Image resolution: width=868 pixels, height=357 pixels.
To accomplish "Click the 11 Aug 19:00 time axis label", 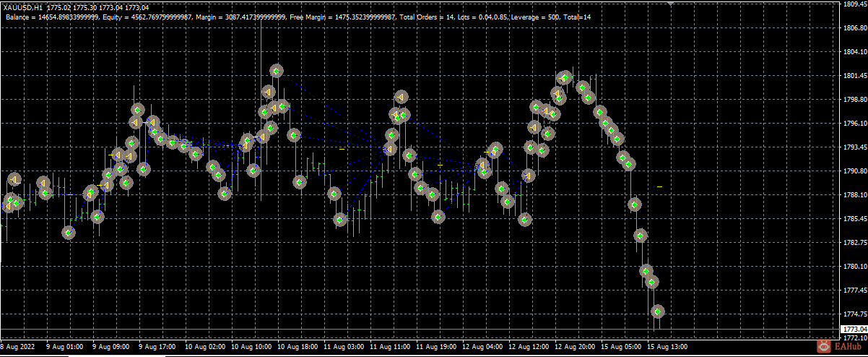I will click(x=436, y=348).
